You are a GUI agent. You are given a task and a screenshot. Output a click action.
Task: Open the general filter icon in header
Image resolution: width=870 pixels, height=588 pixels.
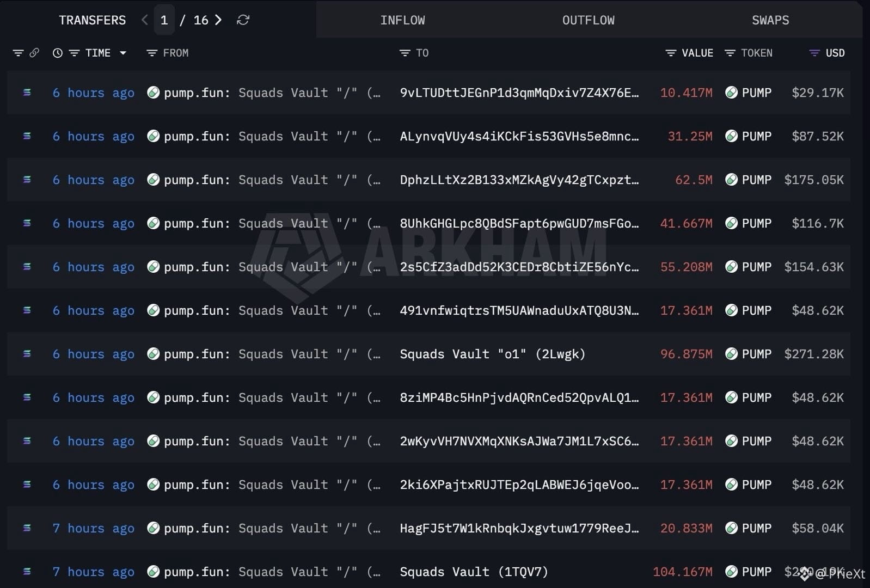[x=18, y=53]
